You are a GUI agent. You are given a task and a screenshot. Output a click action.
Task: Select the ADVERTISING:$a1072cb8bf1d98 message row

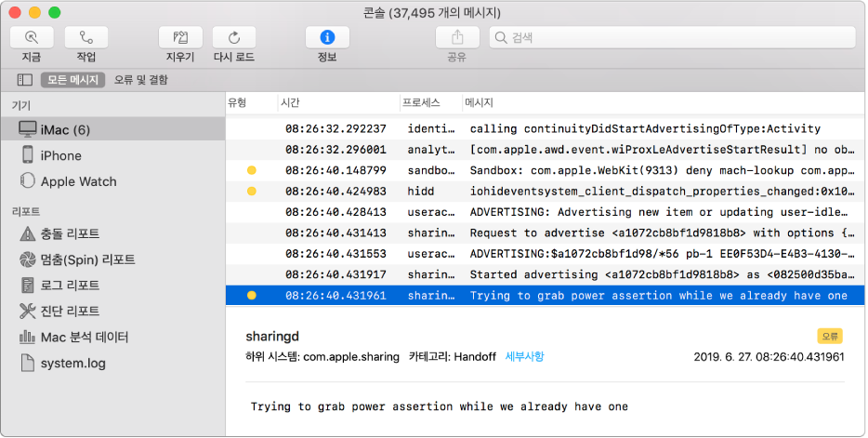[545, 254]
